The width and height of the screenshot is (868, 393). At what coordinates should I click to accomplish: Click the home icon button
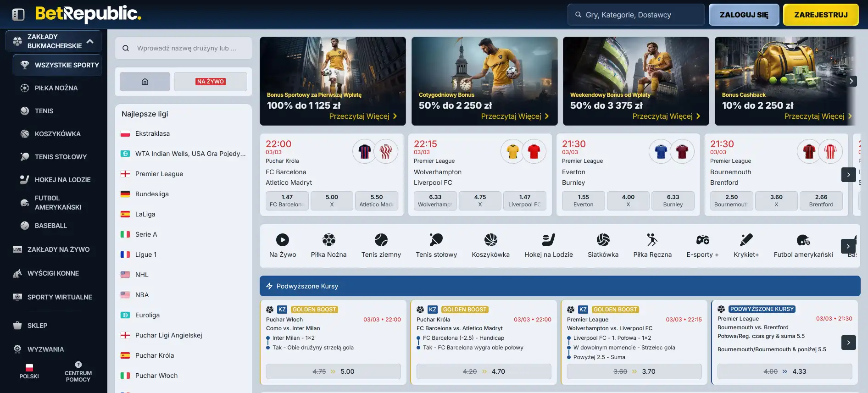click(x=145, y=82)
